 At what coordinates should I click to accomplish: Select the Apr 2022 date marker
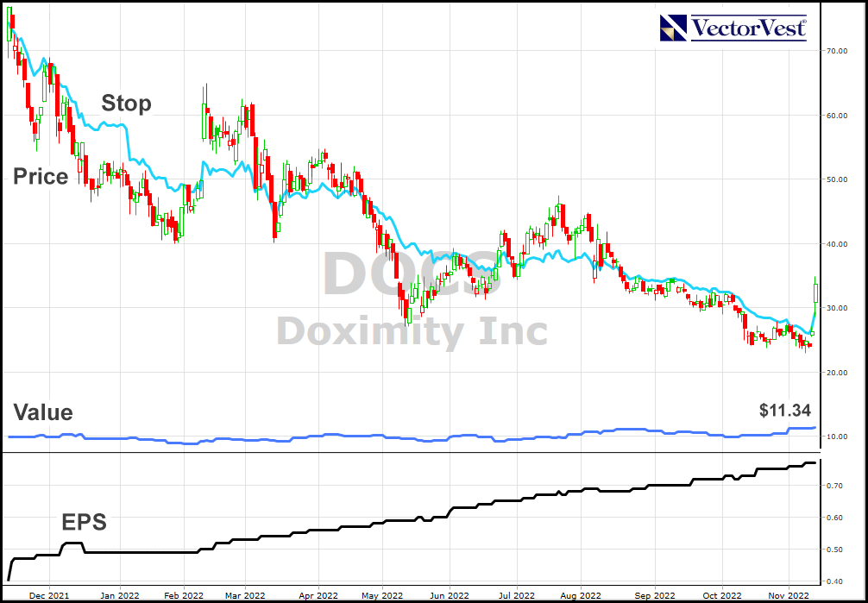pos(318,594)
